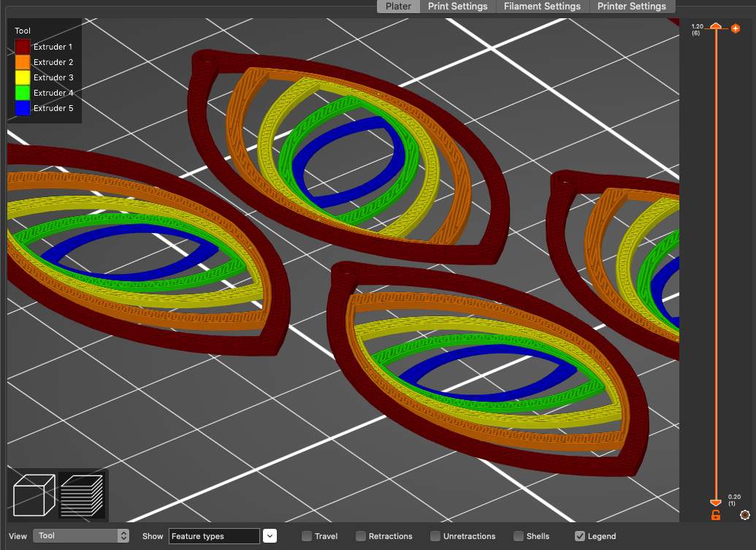756x550 pixels.
Task: Click the chevron beside Feature types
Action: [x=270, y=535]
